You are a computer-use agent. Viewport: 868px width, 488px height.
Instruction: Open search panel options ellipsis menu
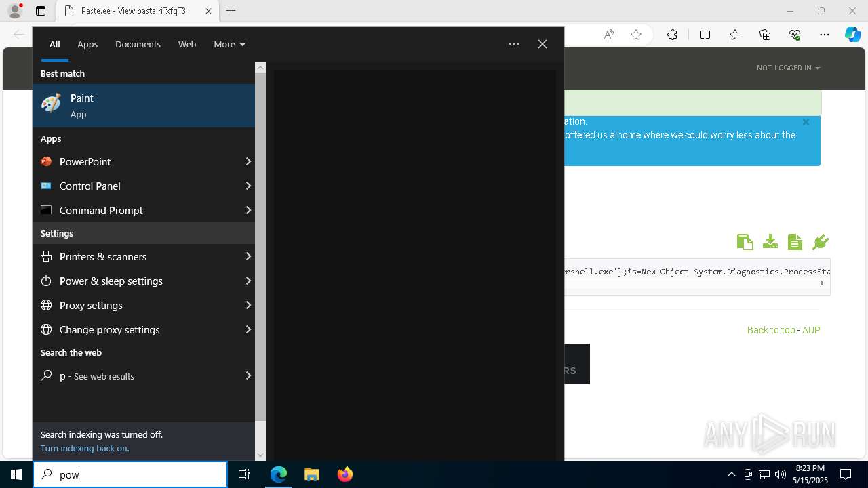(514, 44)
